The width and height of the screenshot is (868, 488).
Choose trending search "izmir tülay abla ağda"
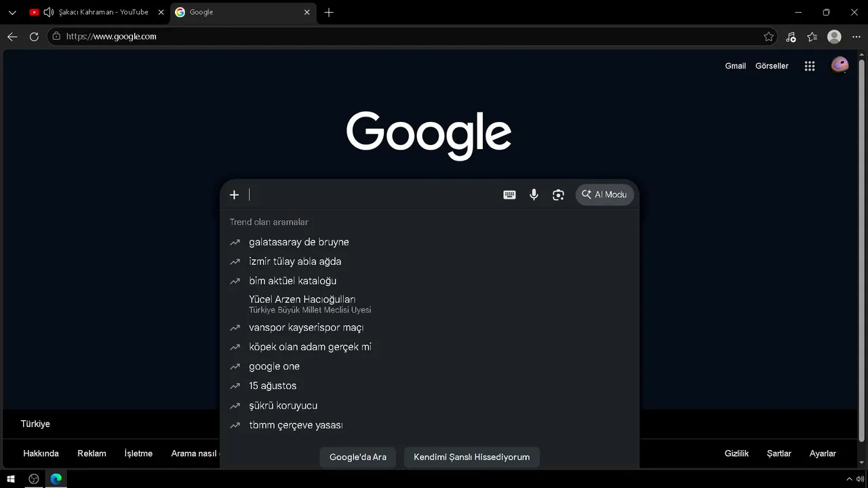(429, 262)
